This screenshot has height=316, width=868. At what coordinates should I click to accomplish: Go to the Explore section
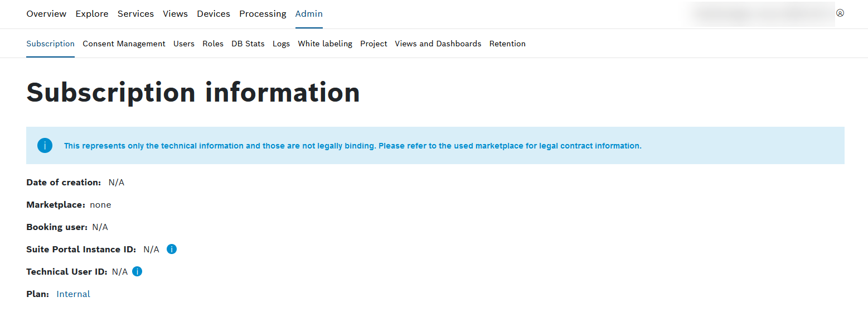pyautogui.click(x=92, y=14)
